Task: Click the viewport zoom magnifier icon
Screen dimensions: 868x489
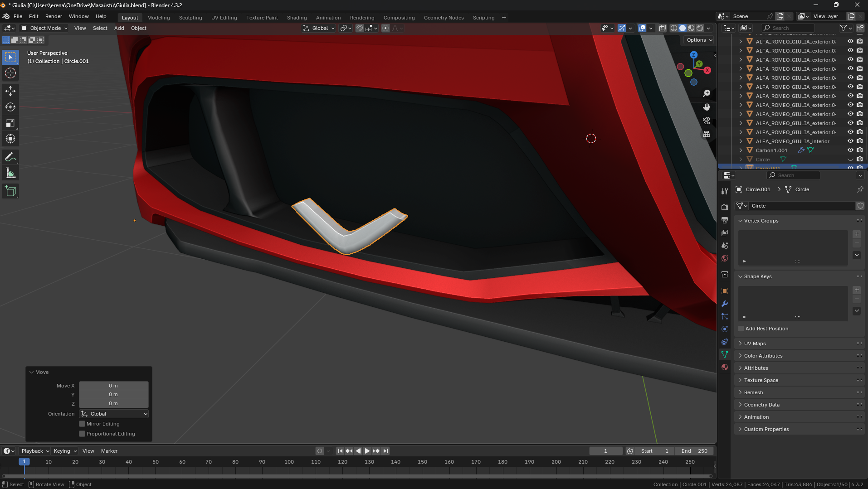Action: pos(707,93)
